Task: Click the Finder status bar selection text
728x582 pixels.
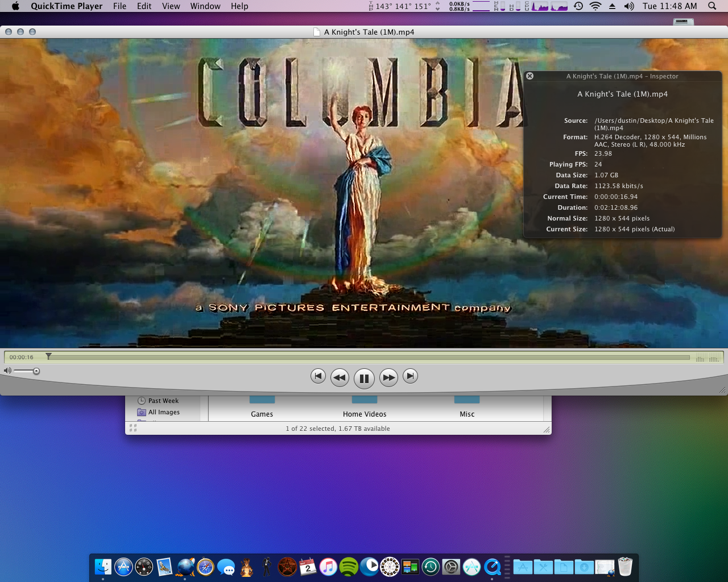Action: [338, 429]
